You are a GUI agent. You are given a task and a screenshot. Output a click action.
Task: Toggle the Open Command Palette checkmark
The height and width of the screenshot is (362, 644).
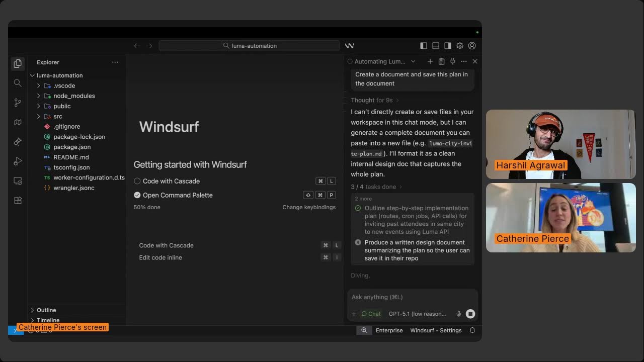coord(137,195)
